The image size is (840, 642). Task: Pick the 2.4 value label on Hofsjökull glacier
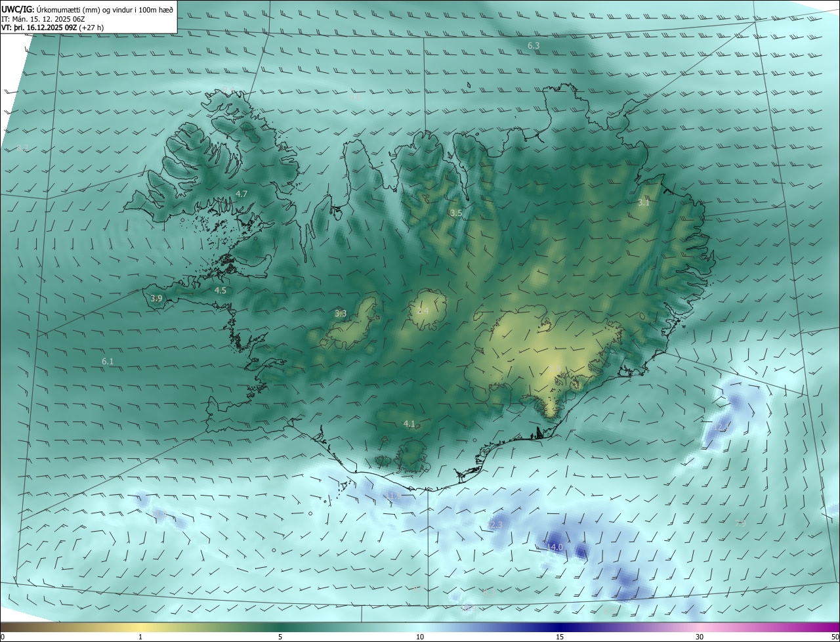423,310
